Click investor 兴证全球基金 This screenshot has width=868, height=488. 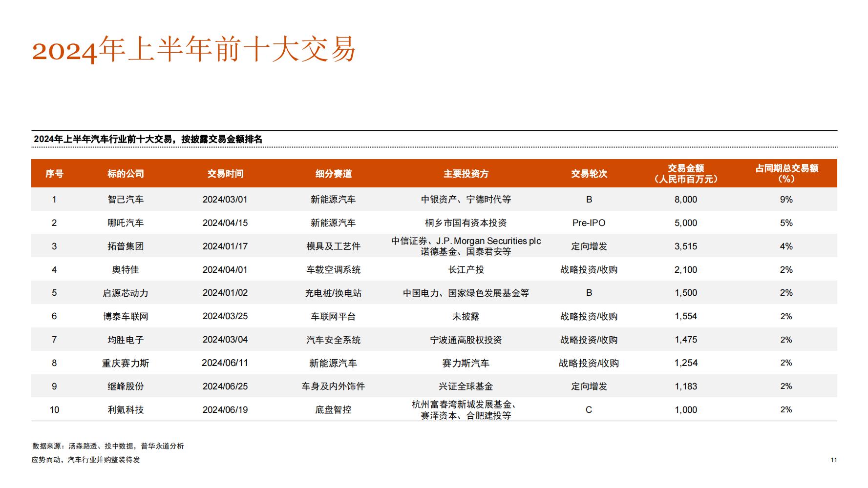tap(466, 386)
